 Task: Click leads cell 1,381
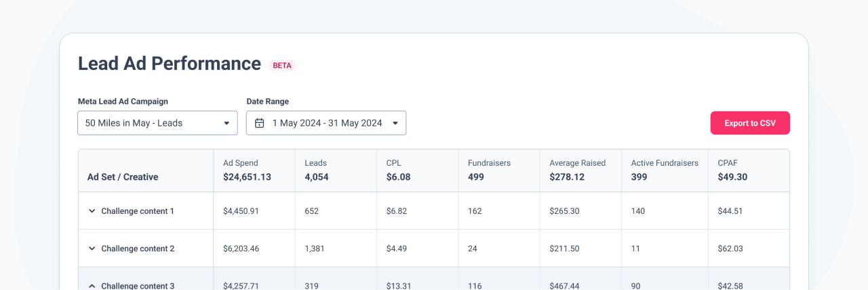pyautogui.click(x=315, y=249)
